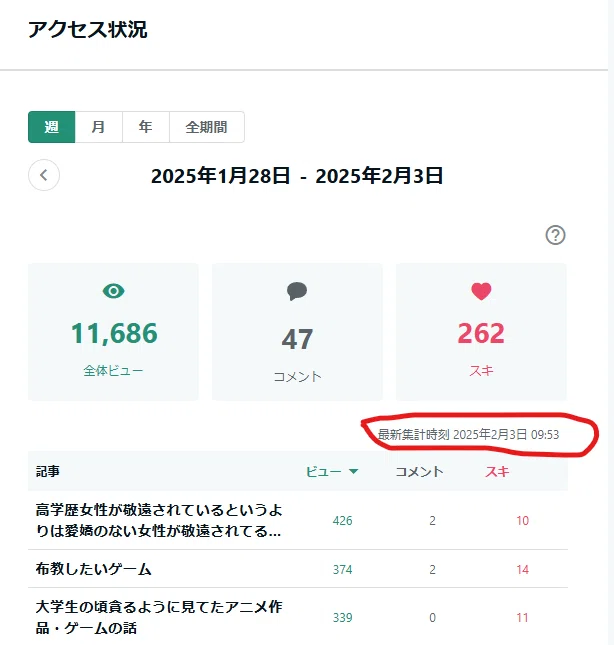Switch to the 年 period tab
The height and width of the screenshot is (645, 614).
[146, 127]
